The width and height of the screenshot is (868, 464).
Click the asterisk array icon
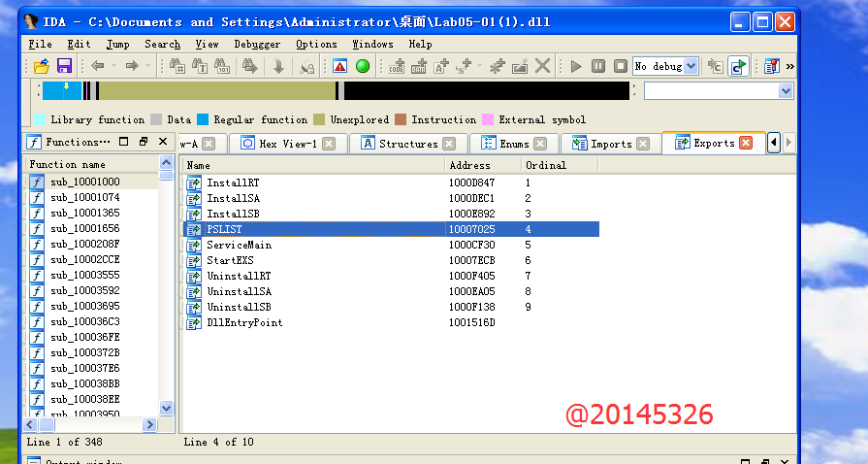498,67
